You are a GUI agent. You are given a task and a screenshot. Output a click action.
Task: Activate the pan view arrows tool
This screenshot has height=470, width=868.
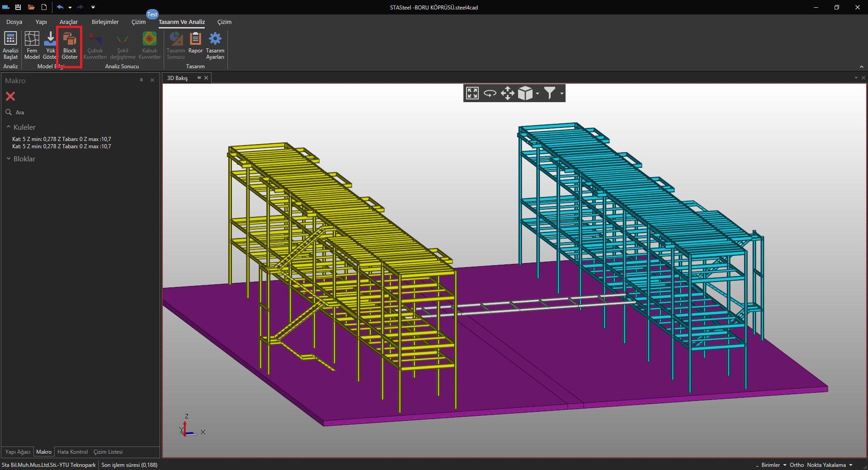[x=508, y=93]
